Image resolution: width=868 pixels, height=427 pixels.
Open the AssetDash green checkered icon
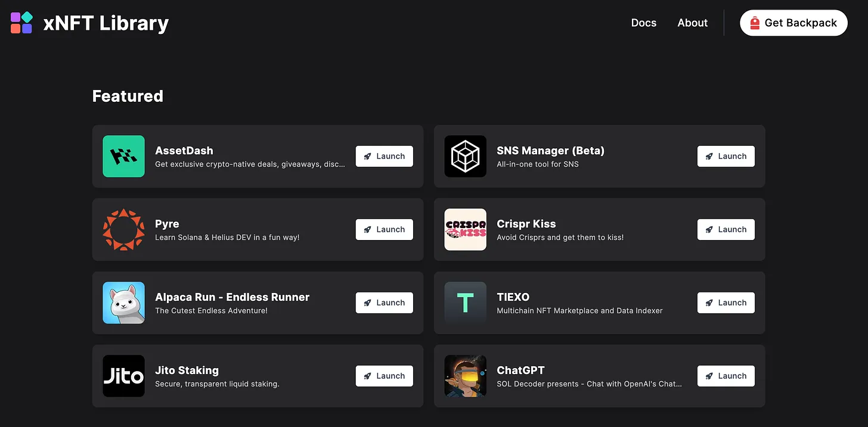click(x=123, y=156)
